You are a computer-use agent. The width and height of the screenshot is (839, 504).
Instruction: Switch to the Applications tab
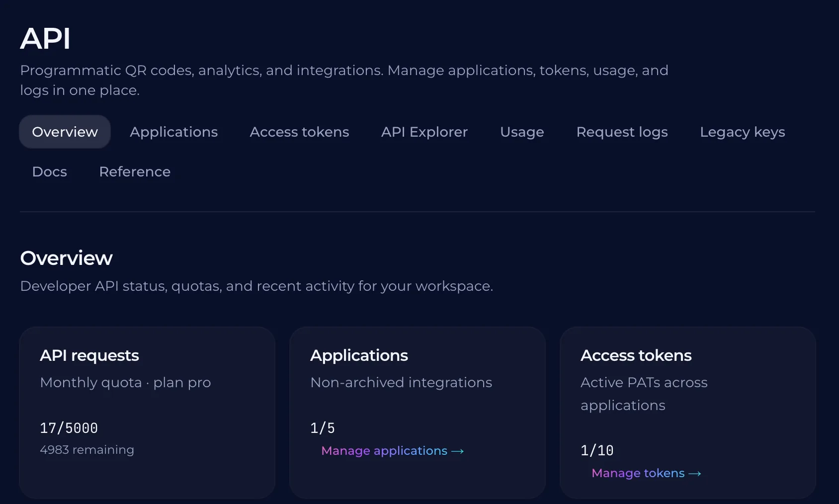point(174,132)
